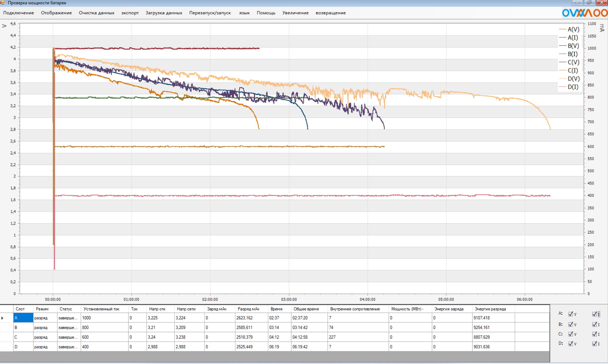This screenshot has width=608, height=364.
Task: Minimize the battery test window
Action: click(577, 3)
